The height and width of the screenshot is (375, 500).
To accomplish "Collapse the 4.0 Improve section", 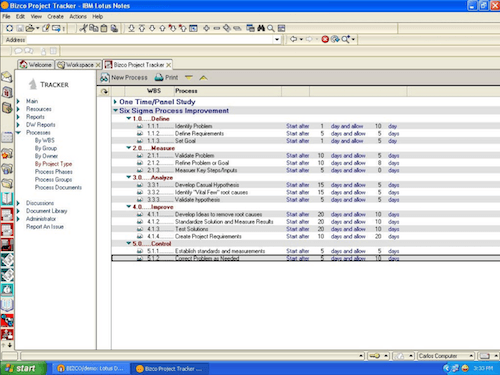I will pyautogui.click(x=128, y=206).
